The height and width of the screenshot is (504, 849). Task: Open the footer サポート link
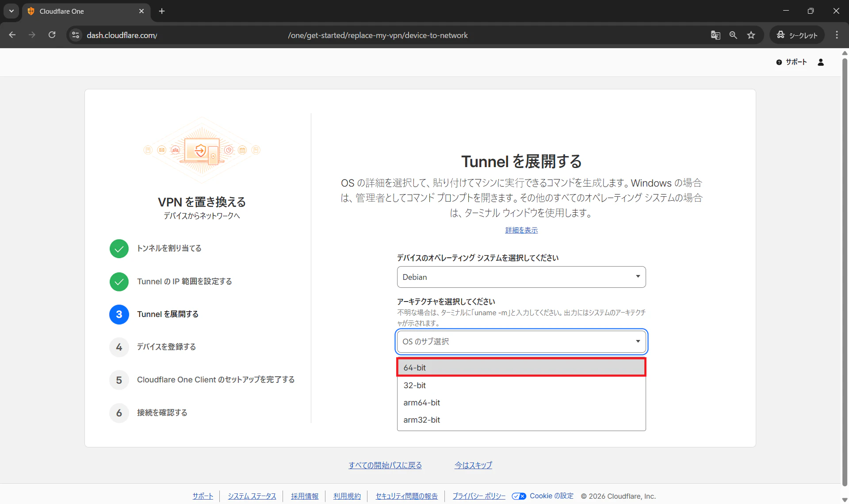tap(203, 496)
